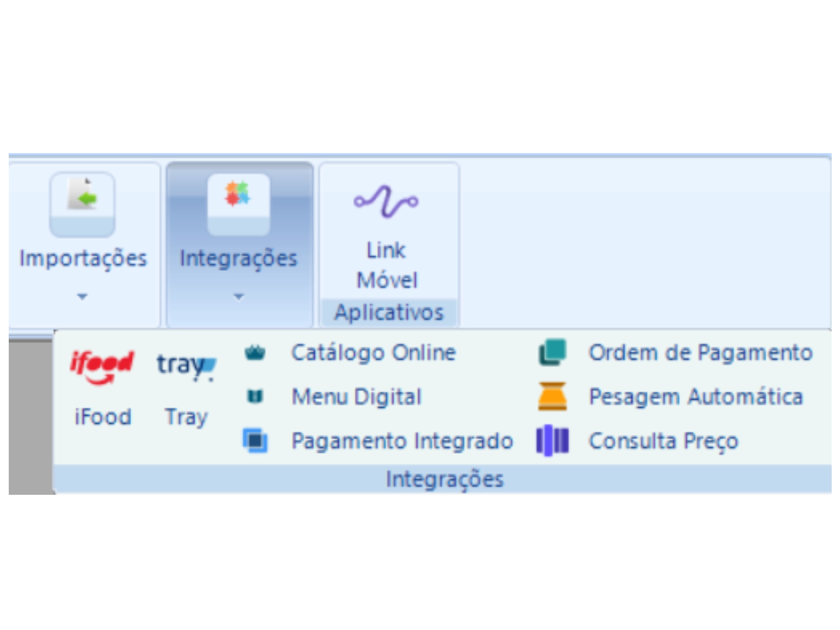Click the Pagamento Integrado blue square icon
Image resolution: width=840 pixels, height=630 pixels.
click(255, 440)
